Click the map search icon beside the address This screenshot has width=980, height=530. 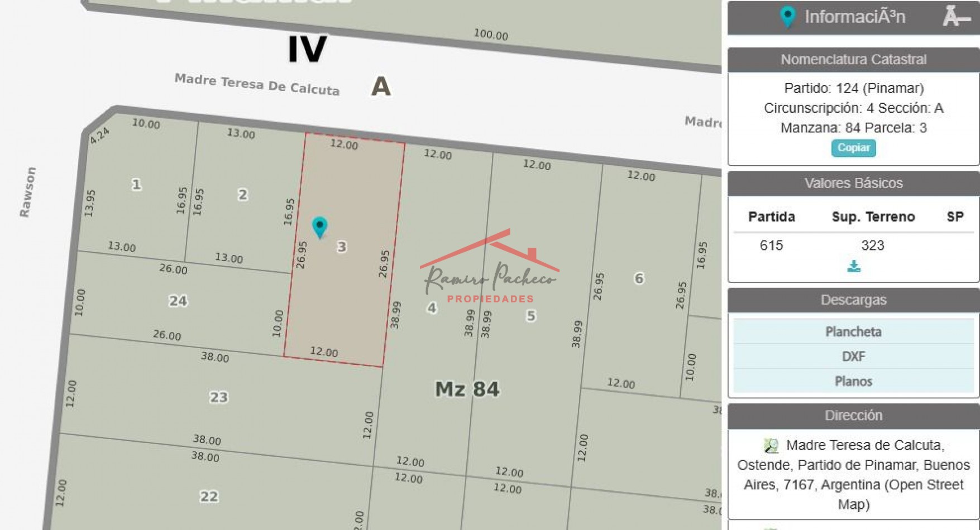(771, 445)
